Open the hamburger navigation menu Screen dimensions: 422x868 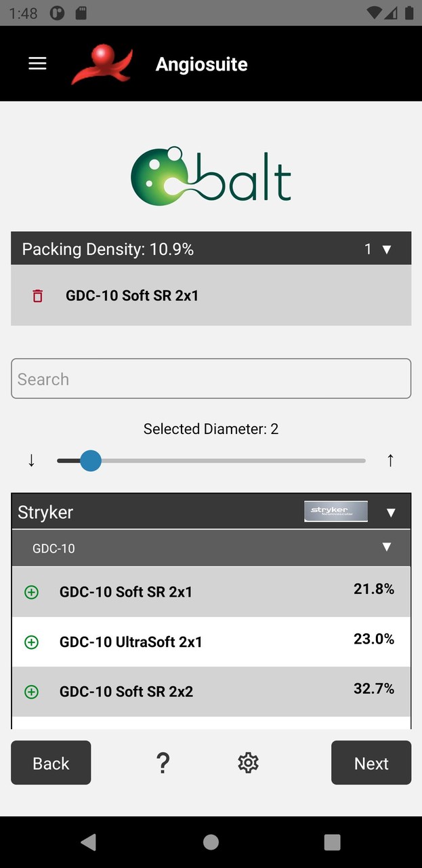click(37, 64)
